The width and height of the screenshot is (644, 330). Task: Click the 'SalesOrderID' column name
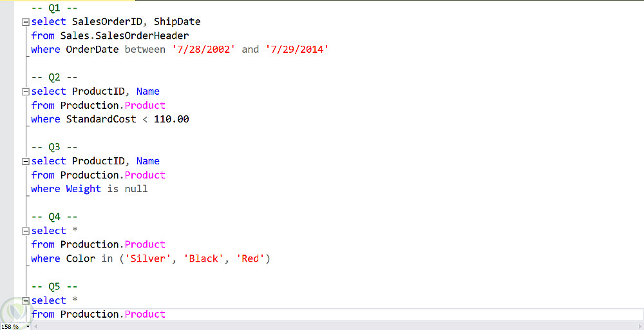[107, 22]
